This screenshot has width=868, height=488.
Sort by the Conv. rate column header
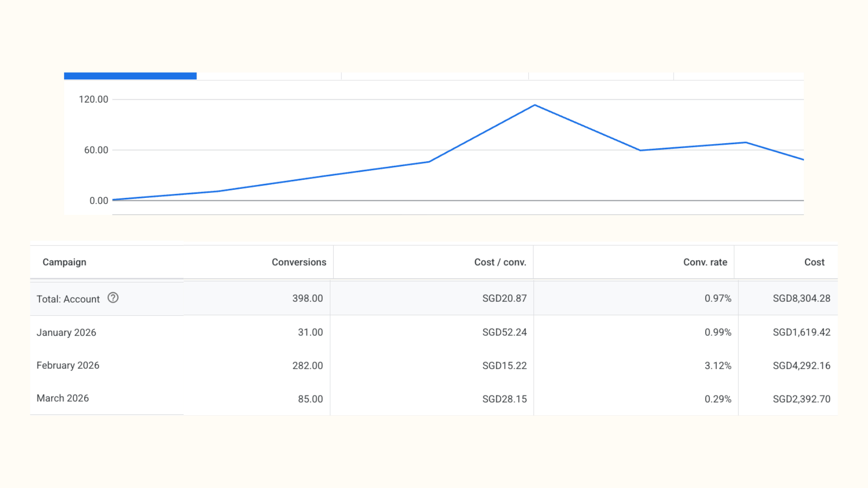coord(705,262)
